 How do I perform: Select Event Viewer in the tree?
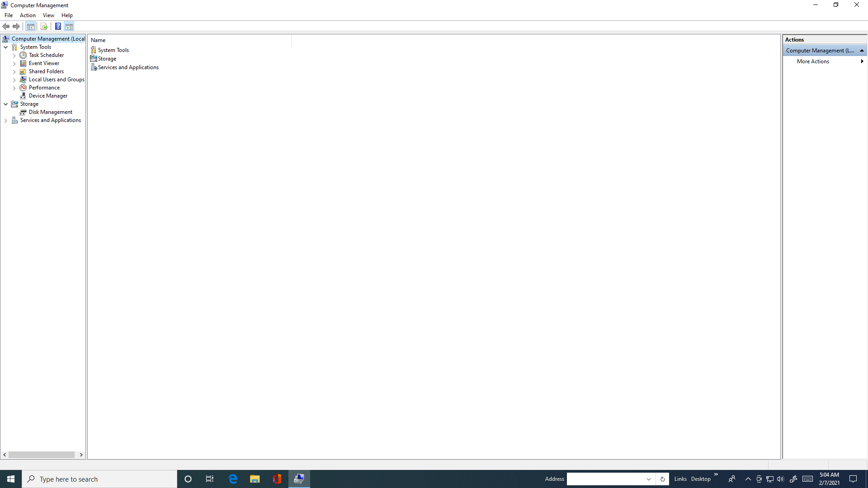click(44, 63)
